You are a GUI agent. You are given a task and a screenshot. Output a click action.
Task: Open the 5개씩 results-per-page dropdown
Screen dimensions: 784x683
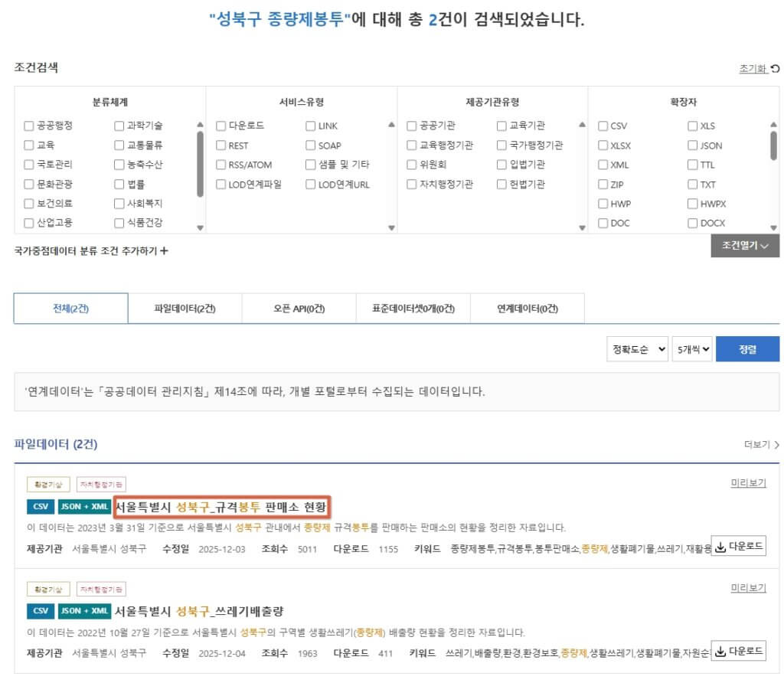point(692,349)
